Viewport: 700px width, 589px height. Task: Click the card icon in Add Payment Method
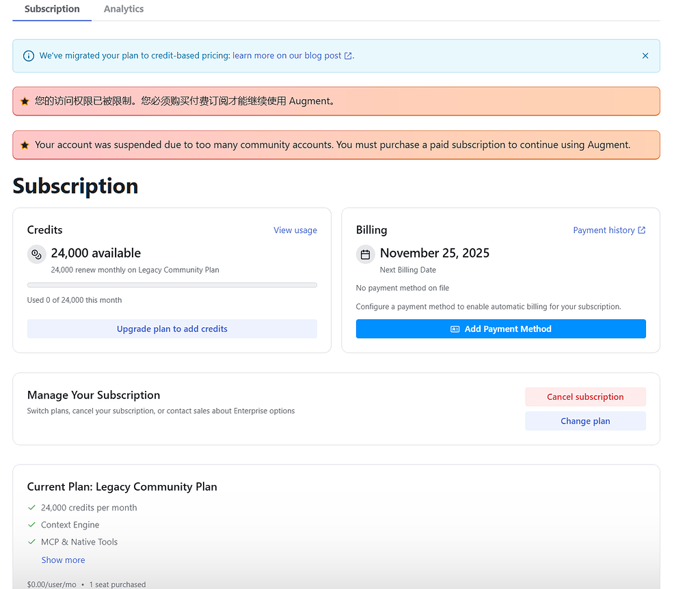(455, 329)
